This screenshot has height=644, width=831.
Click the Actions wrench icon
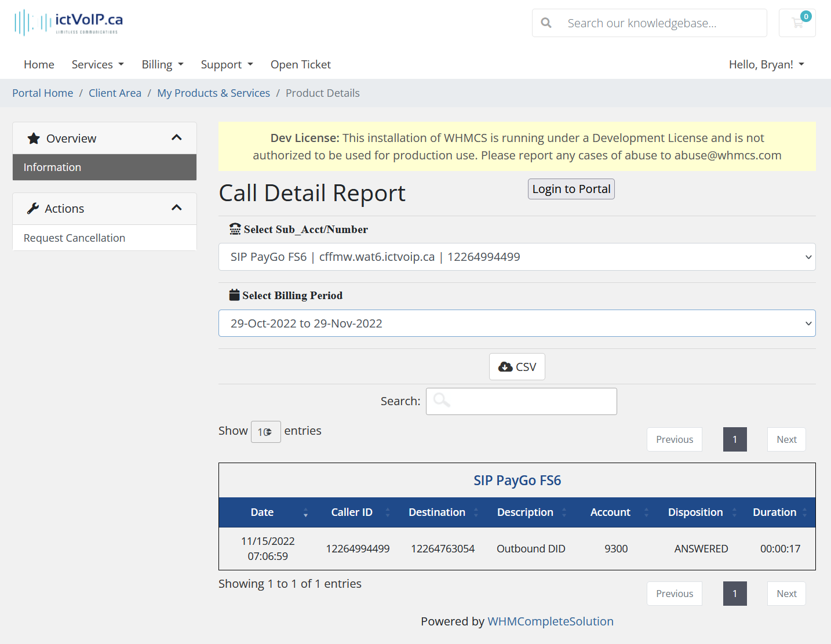point(33,209)
